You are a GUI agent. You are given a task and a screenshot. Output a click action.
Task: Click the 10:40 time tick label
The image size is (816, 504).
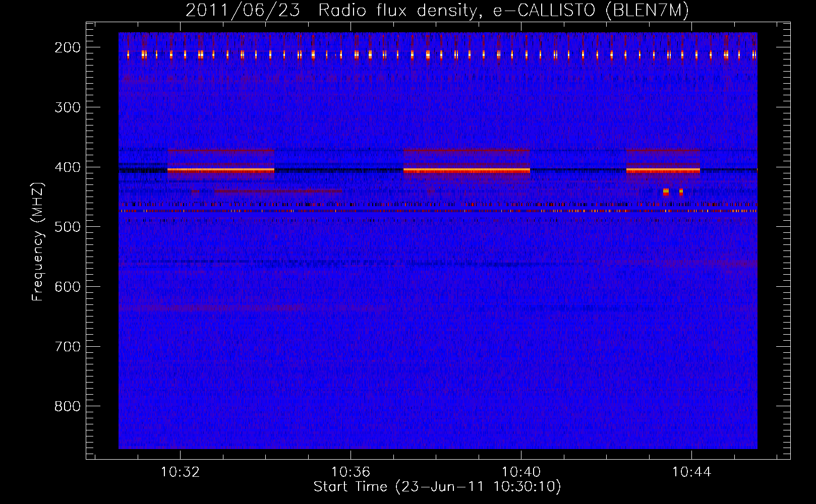(x=521, y=472)
